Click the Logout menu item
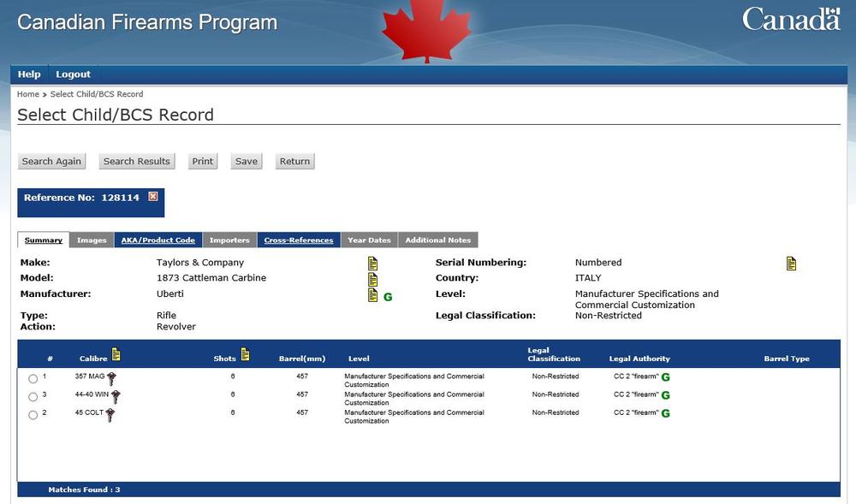Screen dimensions: 856x504 [73, 74]
